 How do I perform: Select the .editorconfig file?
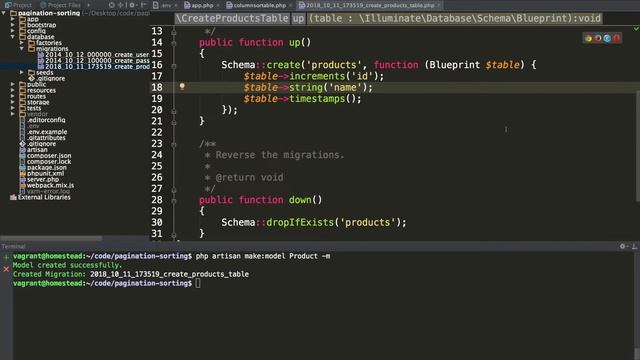point(42,120)
